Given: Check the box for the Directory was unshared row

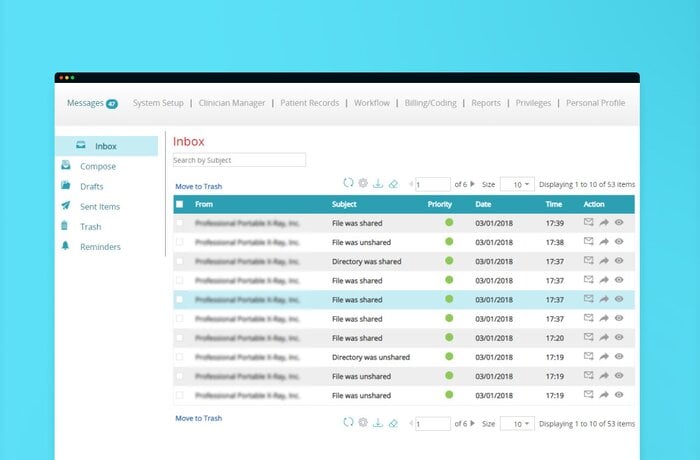Looking at the screenshot, I should [x=180, y=357].
